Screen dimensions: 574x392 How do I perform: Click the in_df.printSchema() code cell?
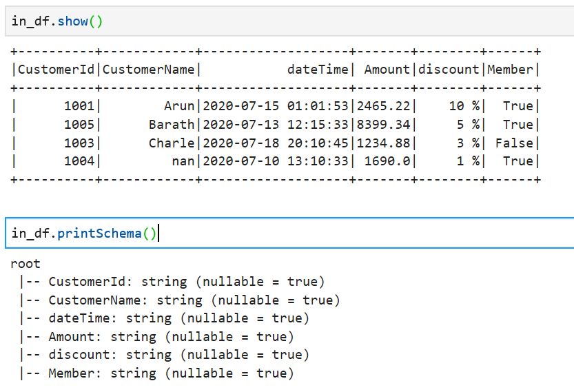coord(289,233)
